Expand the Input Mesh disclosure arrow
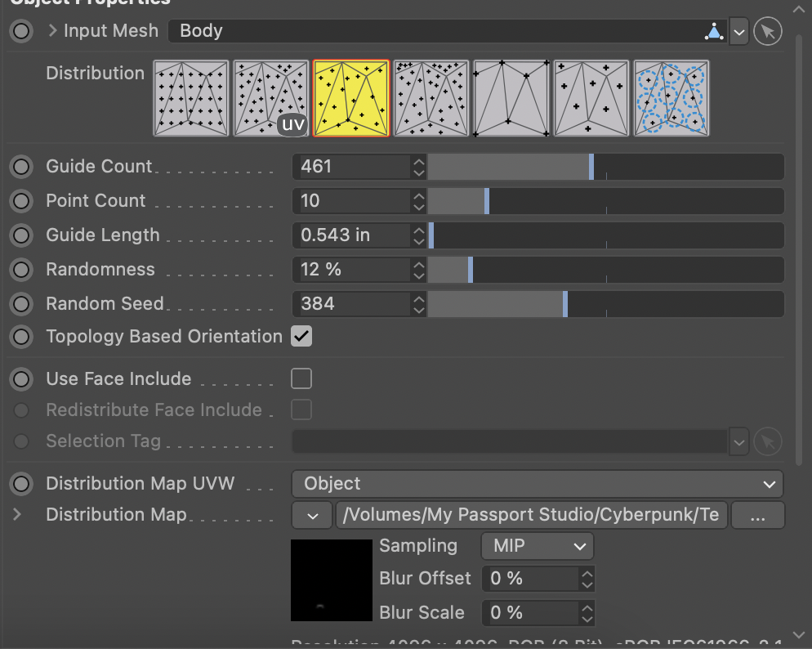Viewport: 812px width, 649px height. (x=53, y=32)
